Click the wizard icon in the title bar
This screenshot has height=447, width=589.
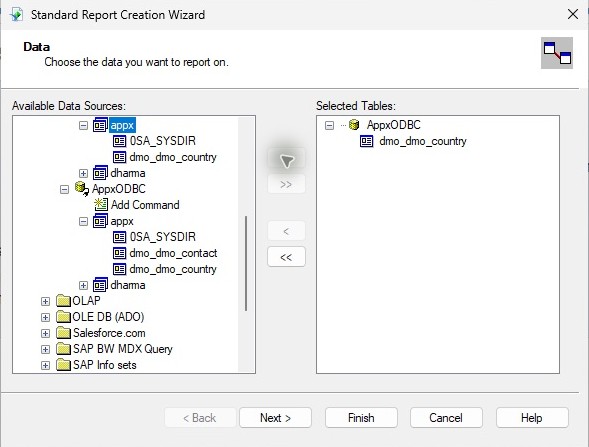click(x=17, y=15)
